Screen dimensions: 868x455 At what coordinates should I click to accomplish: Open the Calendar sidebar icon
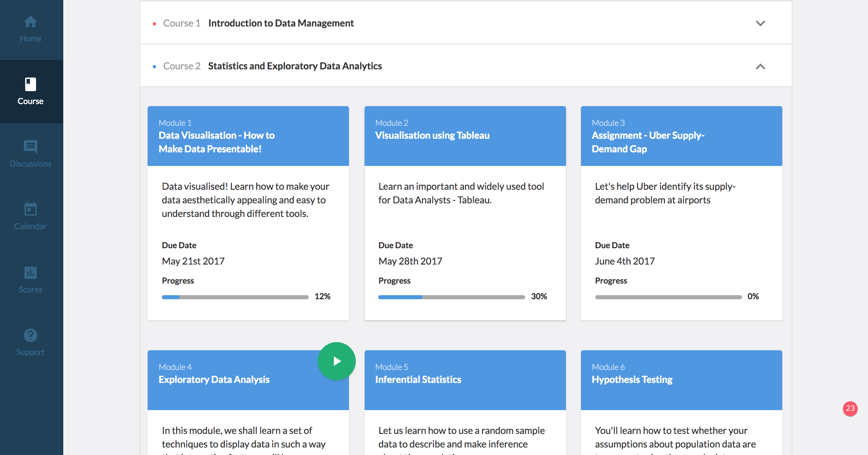click(x=30, y=209)
